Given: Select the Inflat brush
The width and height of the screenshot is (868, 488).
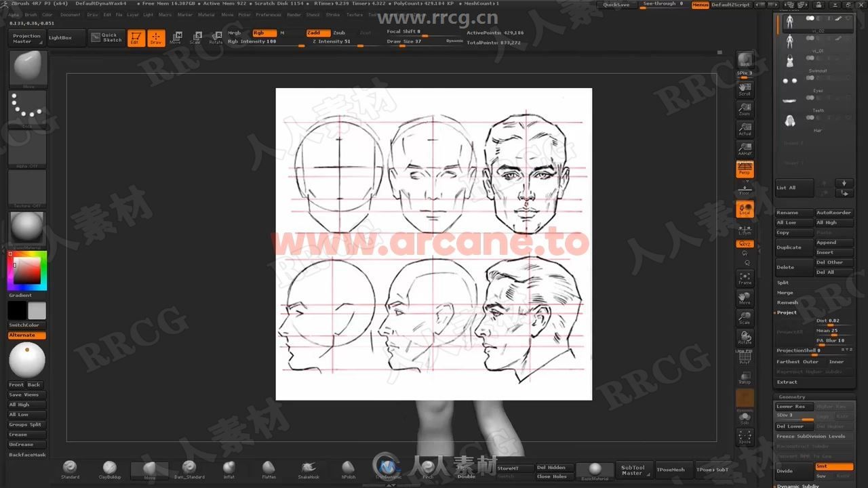Looking at the screenshot, I should pos(229,470).
